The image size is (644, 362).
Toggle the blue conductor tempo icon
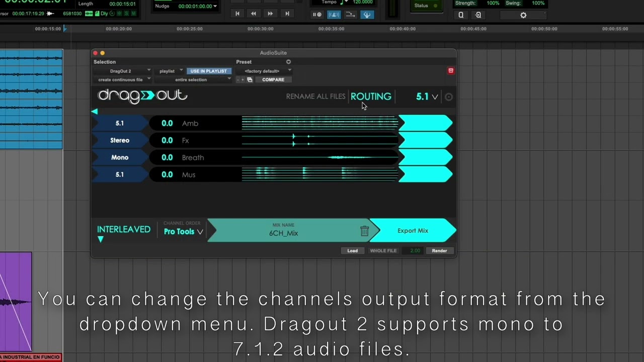coord(367,15)
